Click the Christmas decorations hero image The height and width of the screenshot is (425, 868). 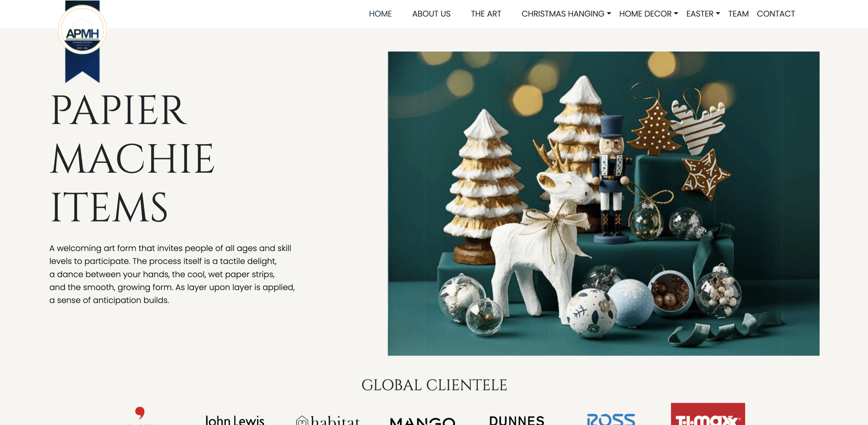click(603, 203)
